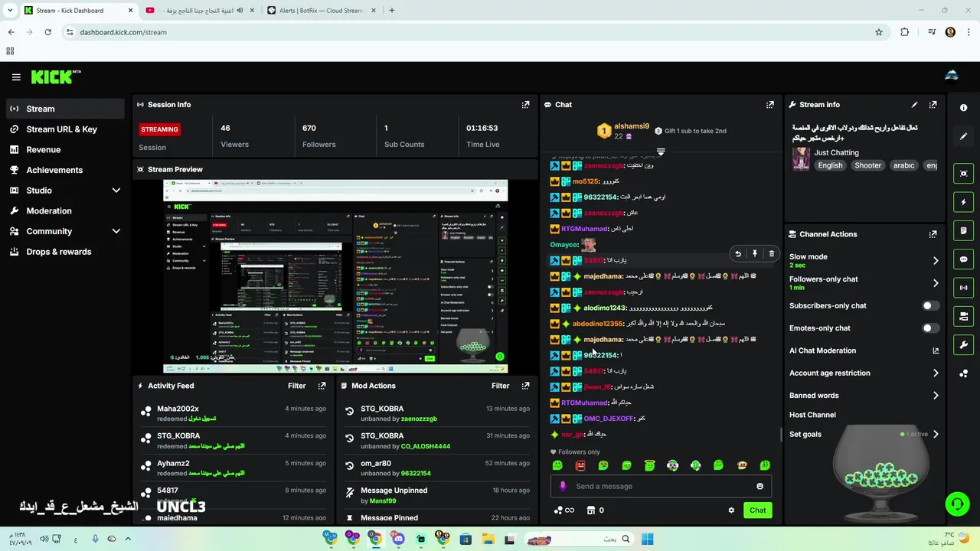Toggle the wrench rail icon

click(963, 345)
